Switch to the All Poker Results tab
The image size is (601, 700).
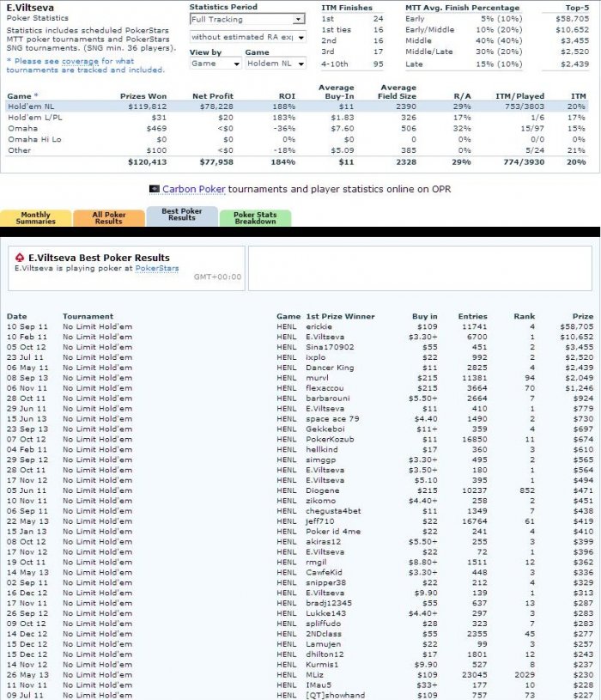pos(109,218)
